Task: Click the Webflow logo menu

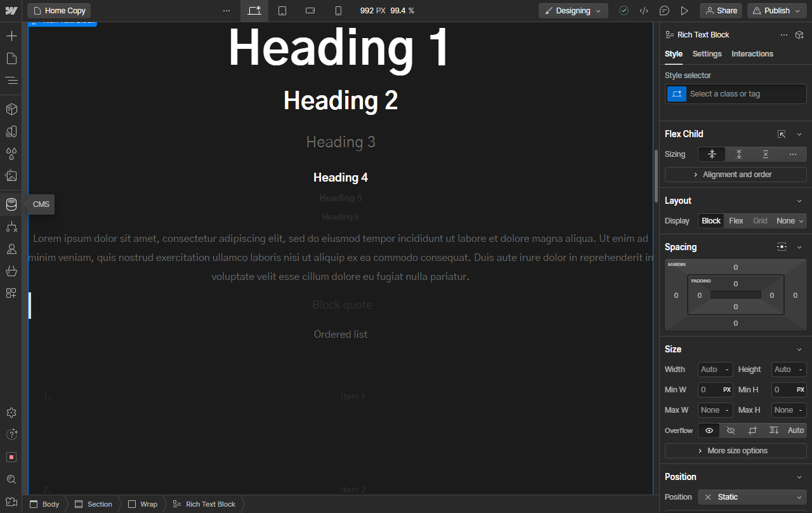Action: pos(11,11)
